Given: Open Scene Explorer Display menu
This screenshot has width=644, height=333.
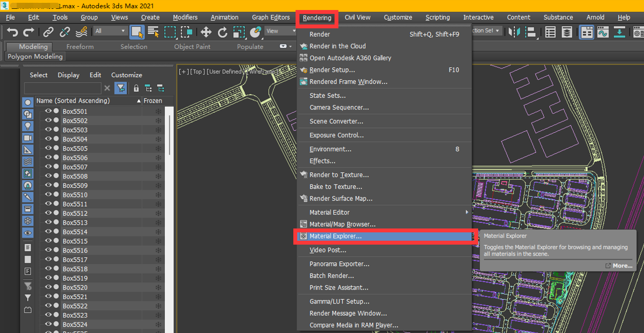Looking at the screenshot, I should [x=68, y=75].
